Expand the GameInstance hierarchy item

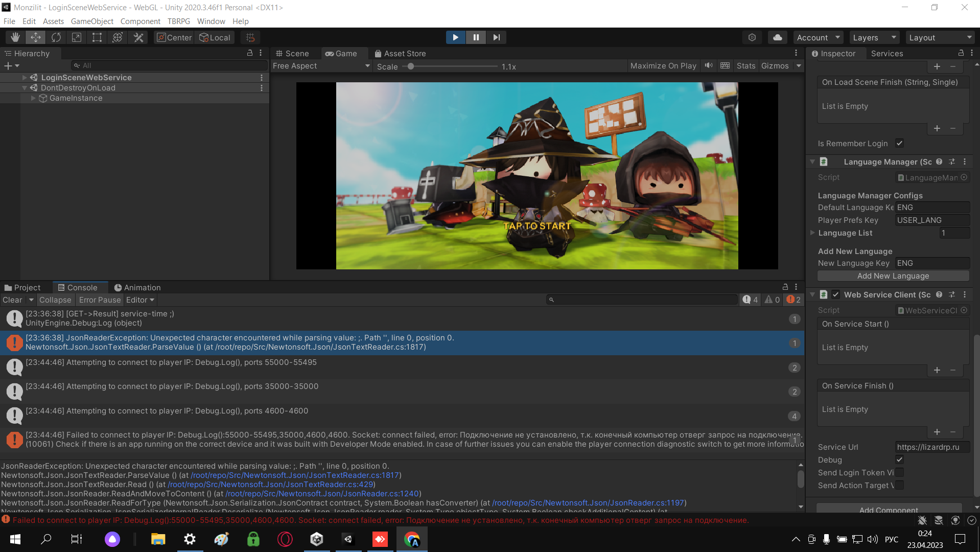(x=33, y=98)
